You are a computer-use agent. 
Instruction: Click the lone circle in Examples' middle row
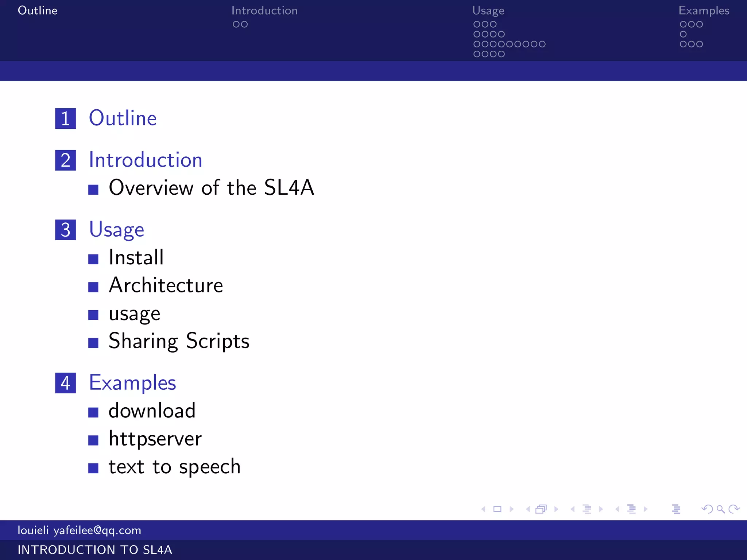point(683,34)
